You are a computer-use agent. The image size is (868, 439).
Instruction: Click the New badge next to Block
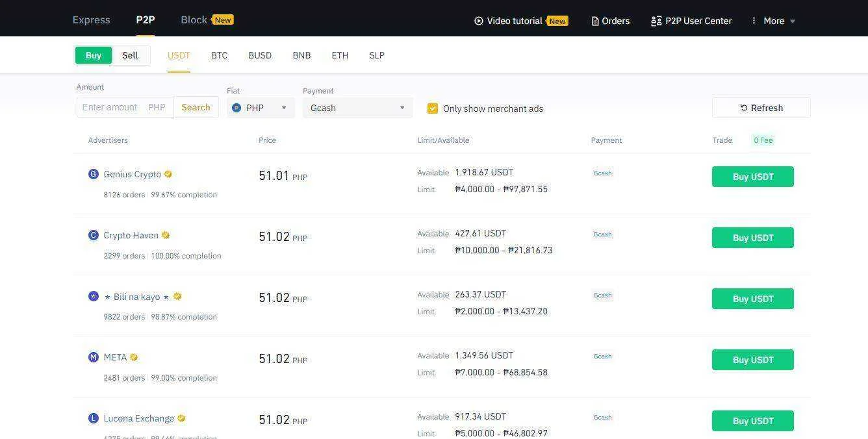point(223,20)
